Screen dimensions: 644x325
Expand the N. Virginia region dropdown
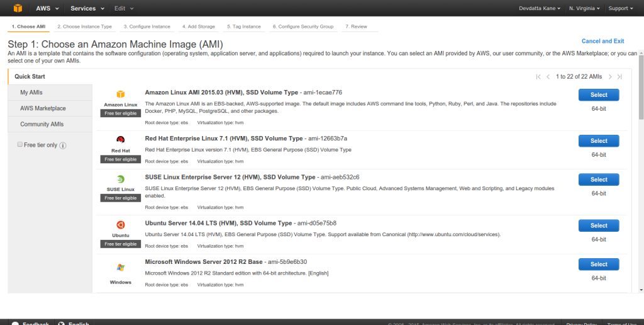point(584,8)
